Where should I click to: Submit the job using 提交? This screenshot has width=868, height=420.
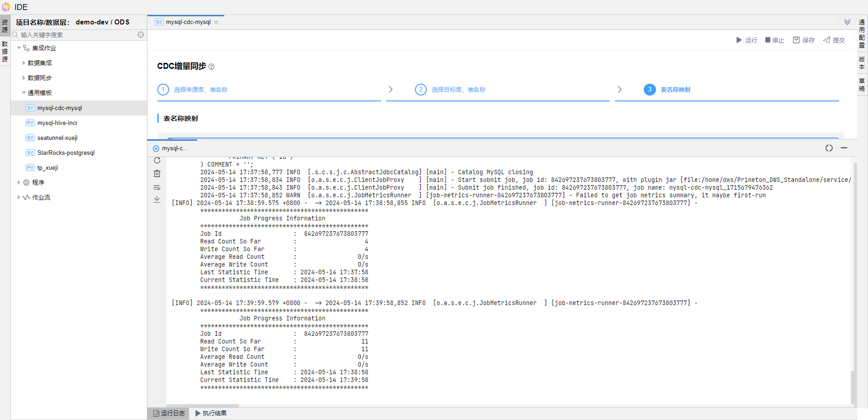(x=834, y=40)
